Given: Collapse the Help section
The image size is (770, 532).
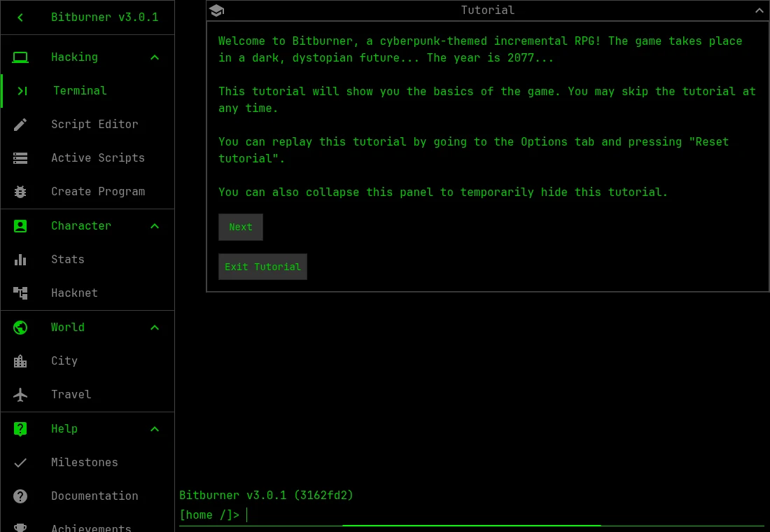Looking at the screenshot, I should [x=155, y=429].
